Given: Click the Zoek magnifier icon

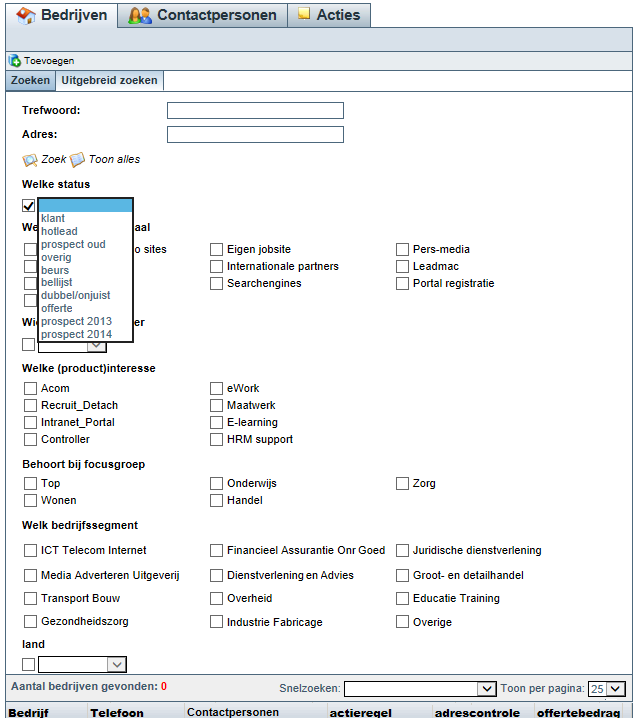Looking at the screenshot, I should (x=30, y=160).
